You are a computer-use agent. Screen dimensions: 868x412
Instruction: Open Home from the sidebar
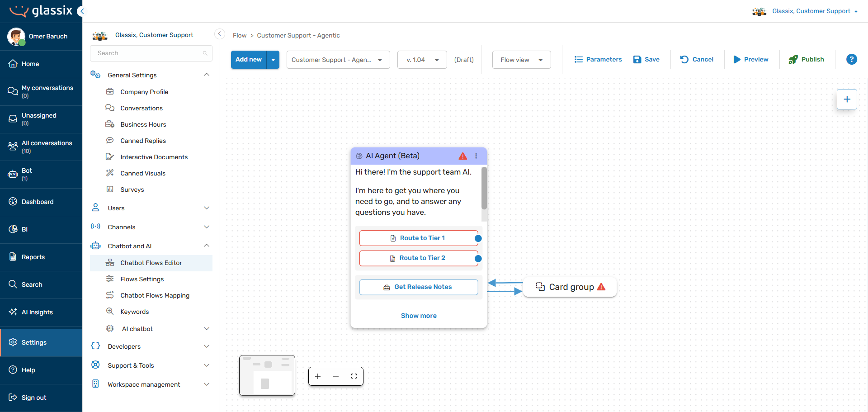pyautogui.click(x=41, y=64)
